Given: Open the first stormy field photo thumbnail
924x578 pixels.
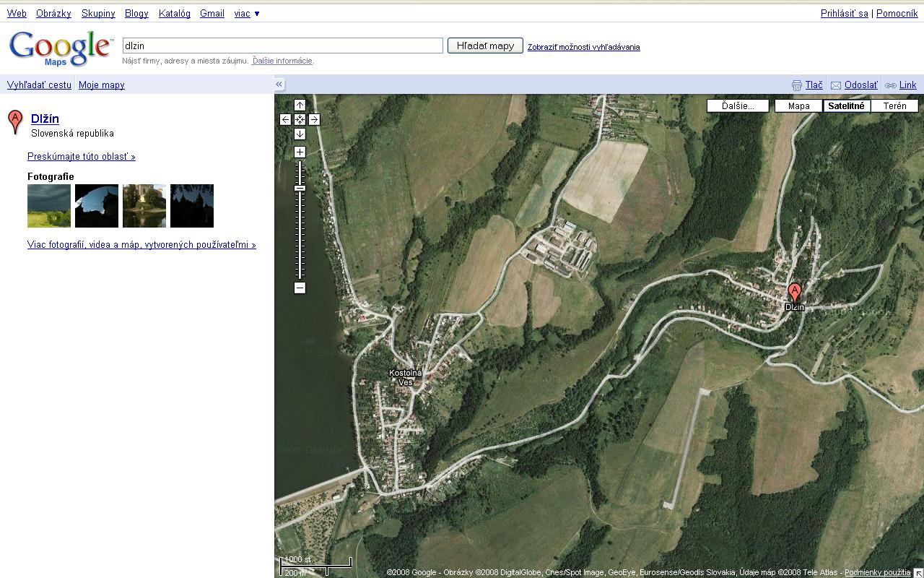Looking at the screenshot, I should tap(49, 206).
